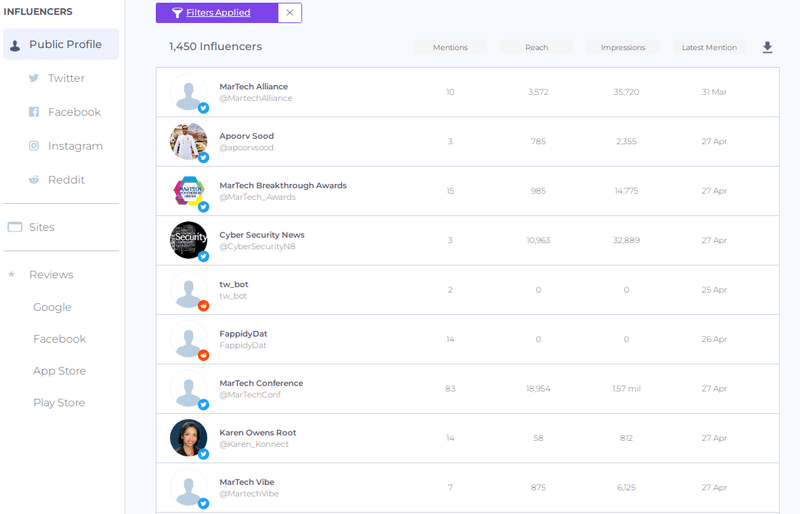Open Reddit influencers in sidebar
Viewport: 800px width, 514px height.
tap(57, 180)
